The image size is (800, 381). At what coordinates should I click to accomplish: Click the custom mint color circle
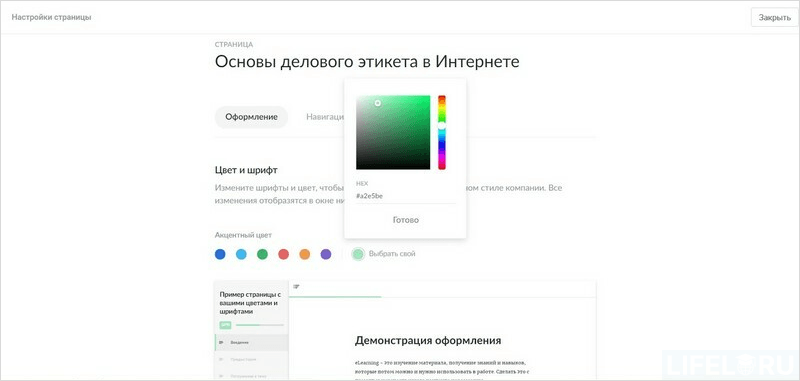[358, 253]
